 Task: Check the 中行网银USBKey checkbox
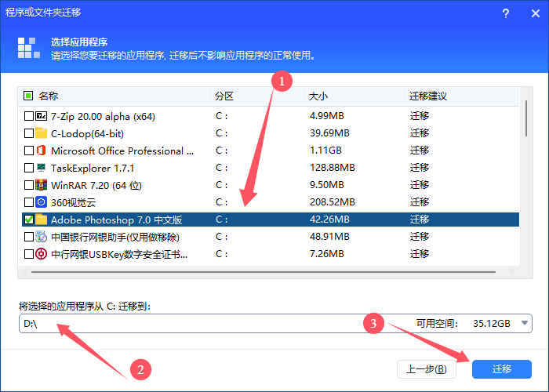tap(29, 254)
